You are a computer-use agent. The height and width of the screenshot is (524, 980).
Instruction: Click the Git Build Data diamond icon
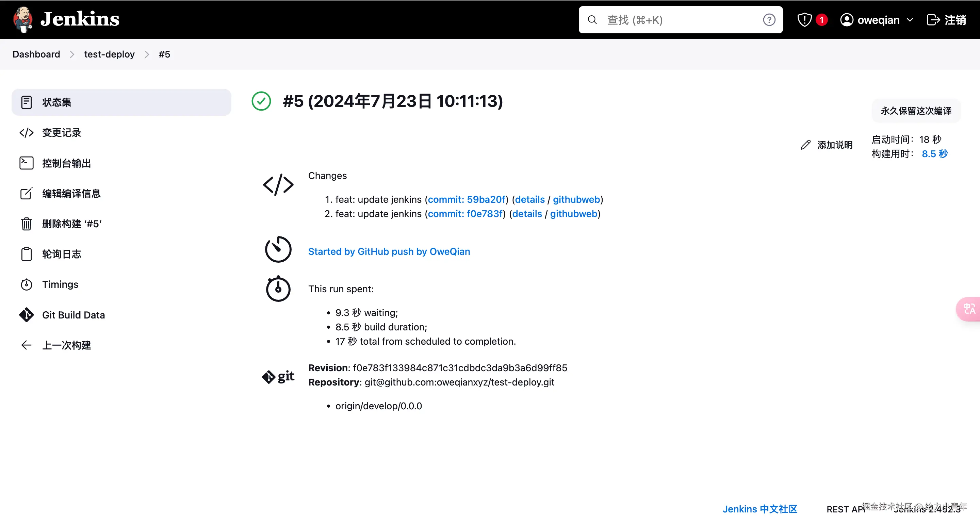[x=26, y=315]
